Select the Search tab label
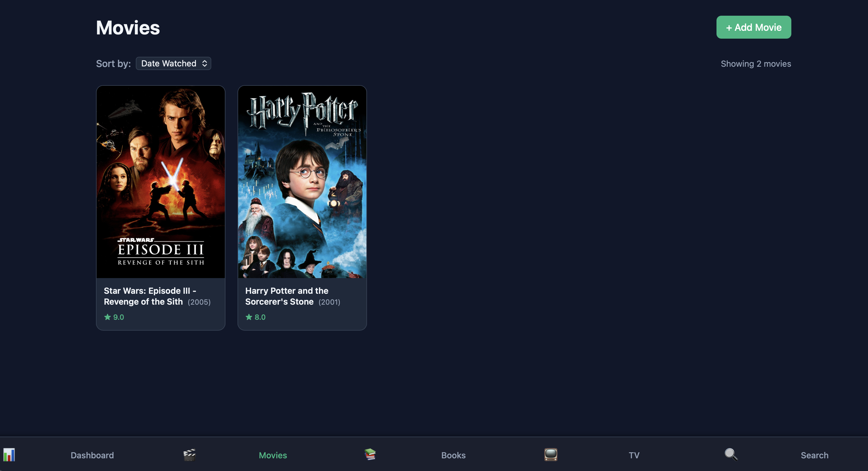 pyautogui.click(x=814, y=455)
